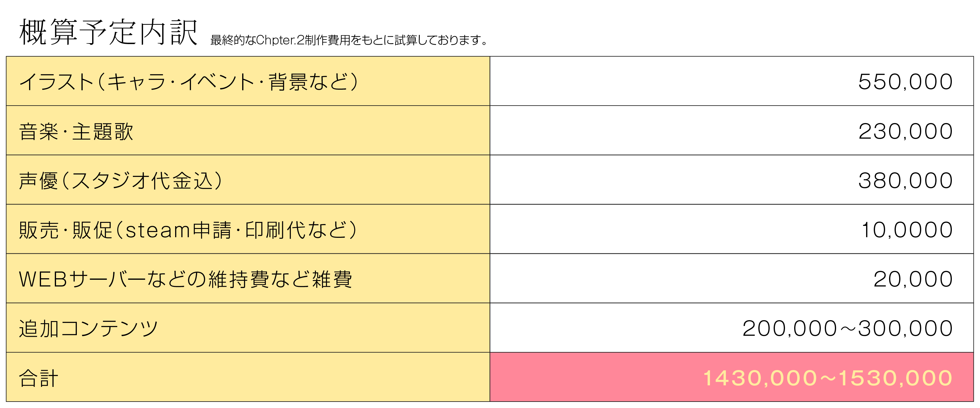Screen dimensions: 980x408
Task: Select the イラスト(キャラ・イベント・背景など) label cell
Action: pyautogui.click(x=188, y=82)
